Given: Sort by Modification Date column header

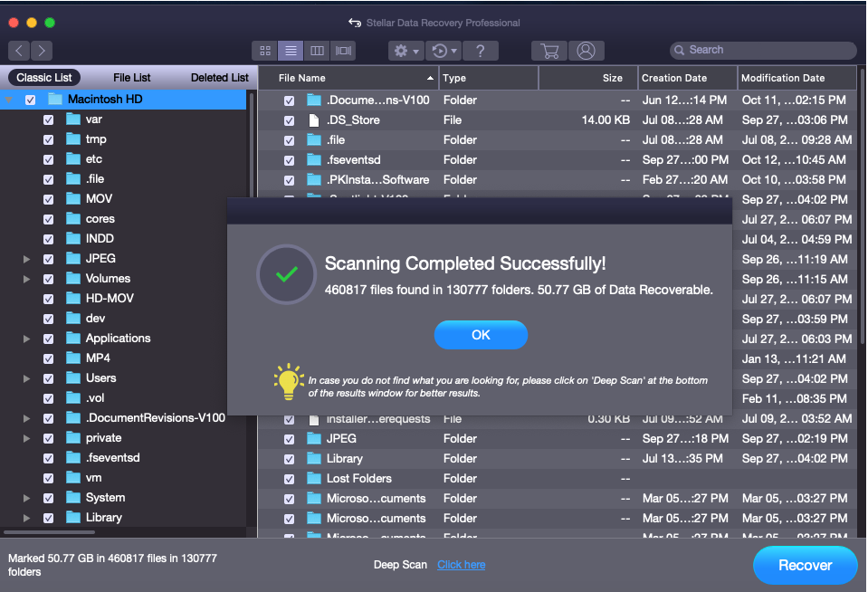Looking at the screenshot, I should click(797, 78).
